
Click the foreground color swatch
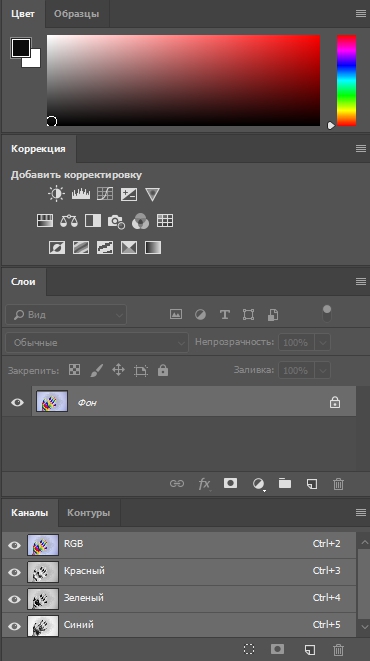(x=20, y=47)
